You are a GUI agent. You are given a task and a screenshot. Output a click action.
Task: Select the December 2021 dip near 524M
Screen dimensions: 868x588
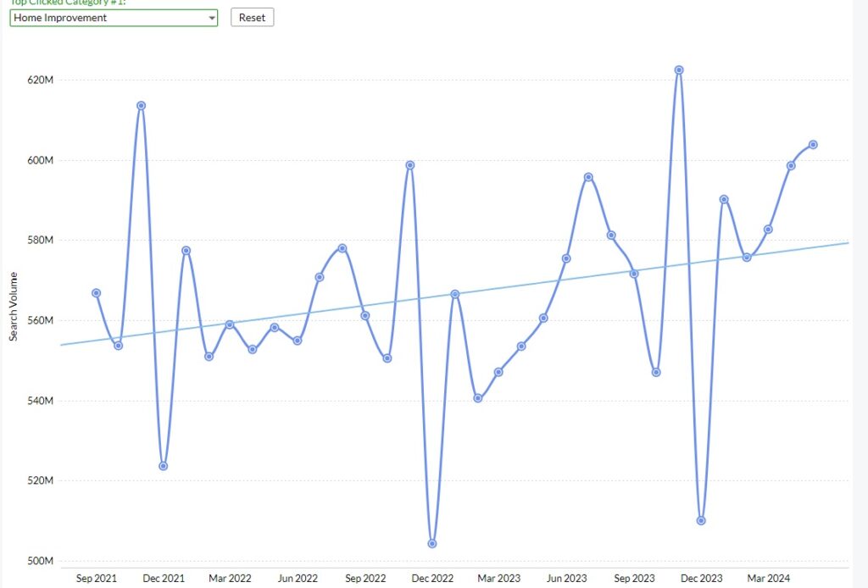coord(163,466)
